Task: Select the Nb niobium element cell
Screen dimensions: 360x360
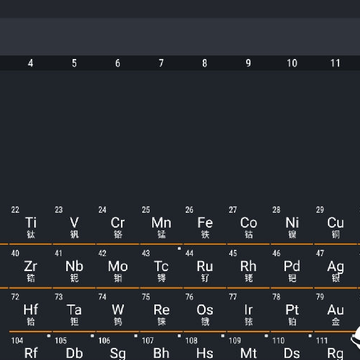Action: 74,267
